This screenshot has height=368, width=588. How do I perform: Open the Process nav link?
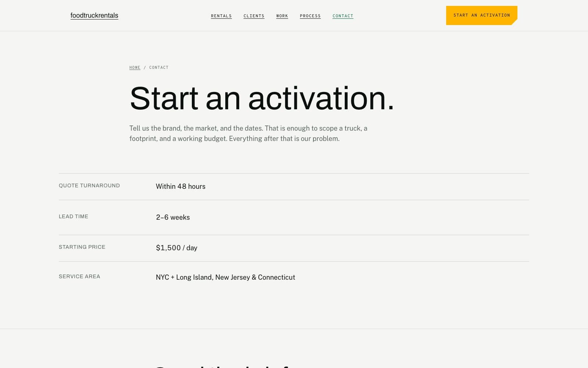click(x=310, y=16)
